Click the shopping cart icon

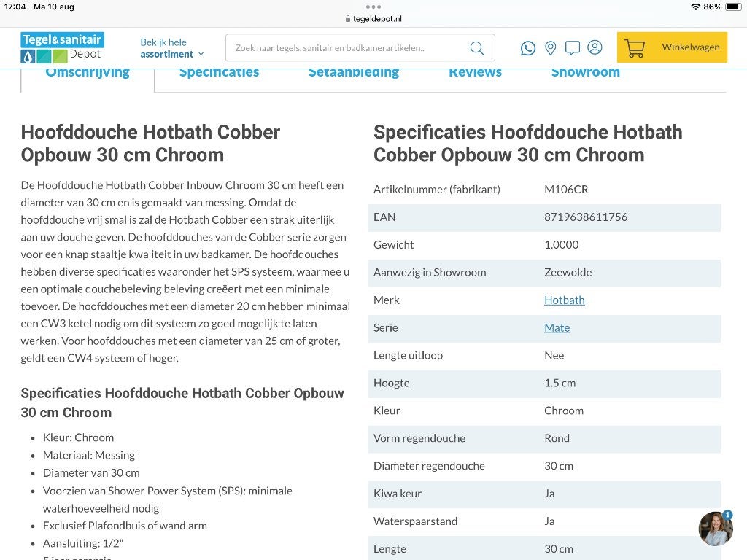pyautogui.click(x=635, y=47)
